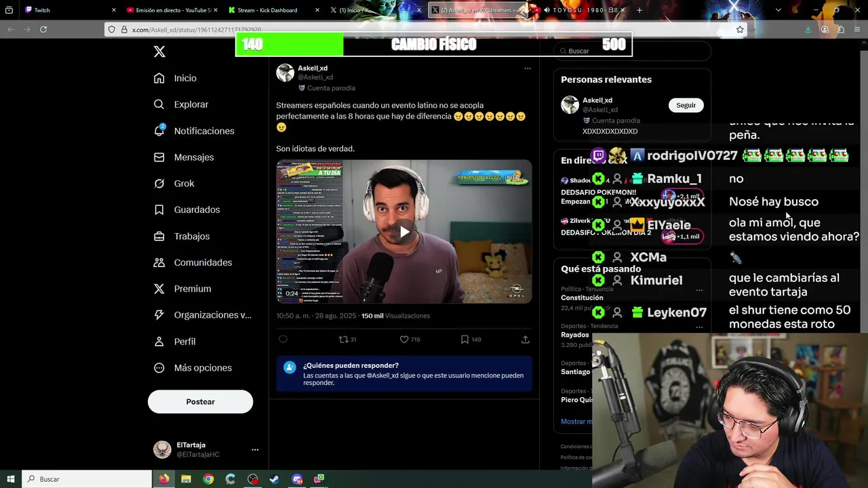
Task: Click the Premium X icon
Action: click(159, 289)
